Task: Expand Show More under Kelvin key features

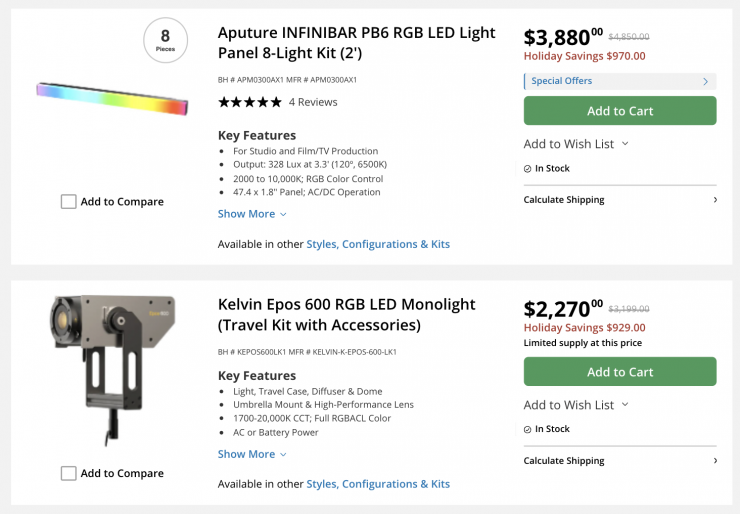Action: tap(252, 454)
